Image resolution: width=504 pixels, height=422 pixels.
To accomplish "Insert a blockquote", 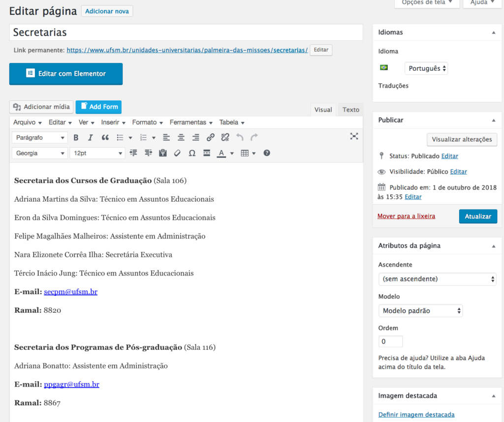I will (x=105, y=138).
